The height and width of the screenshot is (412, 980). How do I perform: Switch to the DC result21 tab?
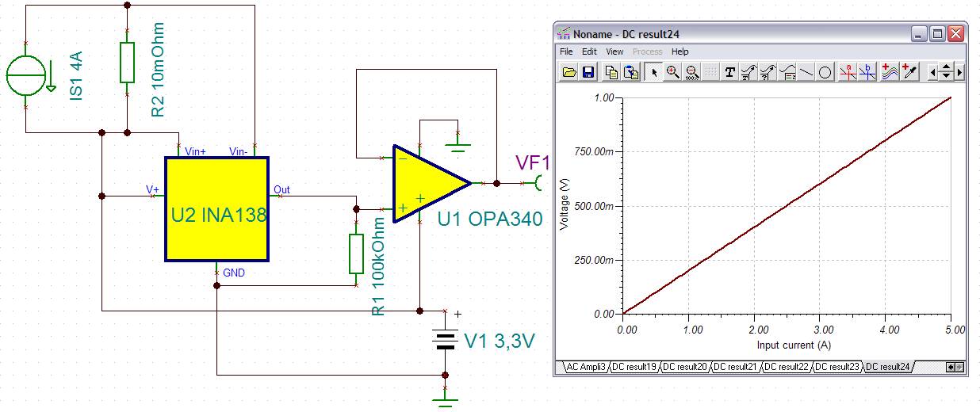[x=736, y=367]
